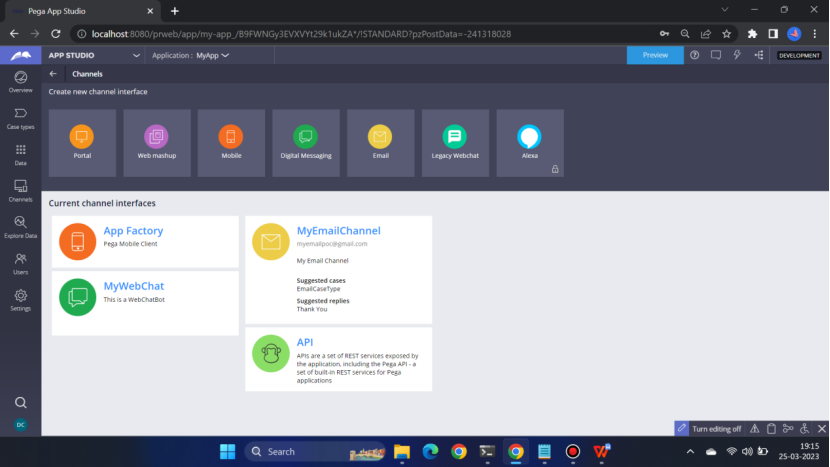Click the help question mark icon
This screenshot has width=830, height=467.
coord(694,55)
